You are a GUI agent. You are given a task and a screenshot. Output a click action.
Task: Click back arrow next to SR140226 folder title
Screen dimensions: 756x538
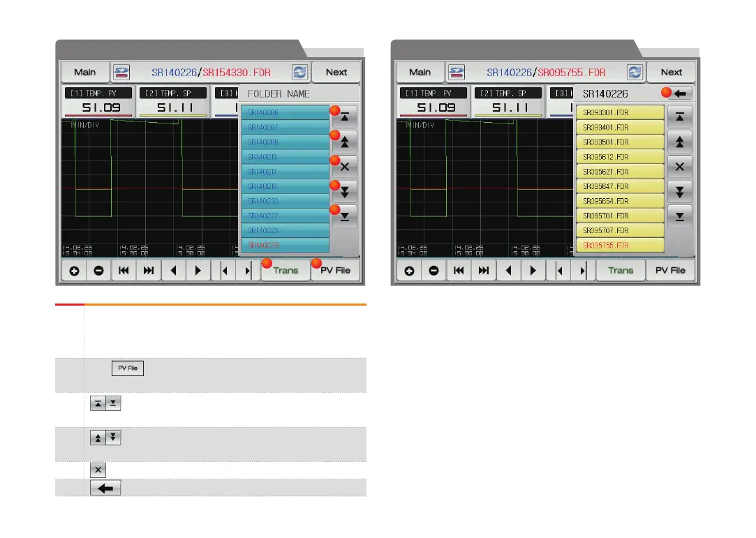pyautogui.click(x=681, y=94)
